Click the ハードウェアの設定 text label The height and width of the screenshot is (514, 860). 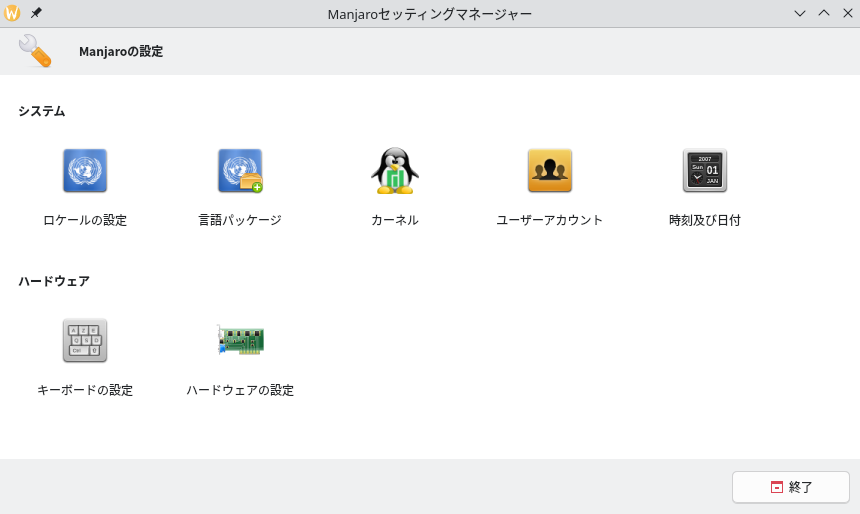click(240, 390)
